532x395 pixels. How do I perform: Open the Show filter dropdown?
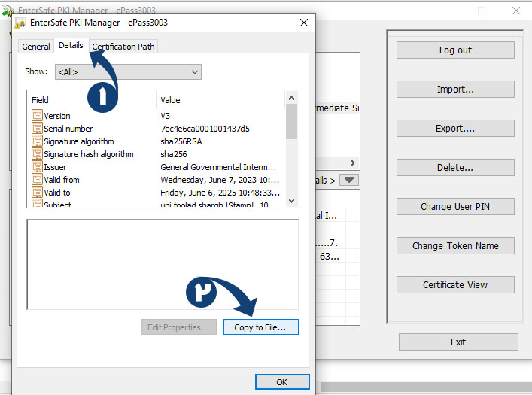(x=126, y=71)
